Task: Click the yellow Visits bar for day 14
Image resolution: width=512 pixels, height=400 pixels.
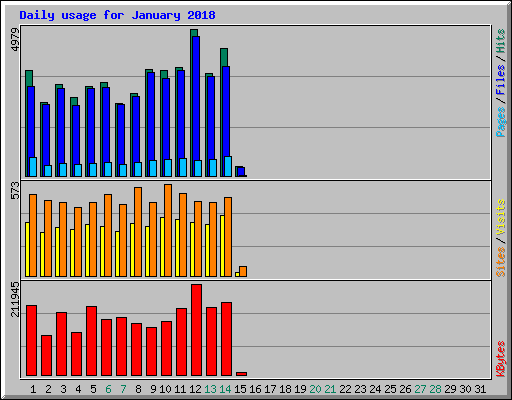Action: (222, 246)
